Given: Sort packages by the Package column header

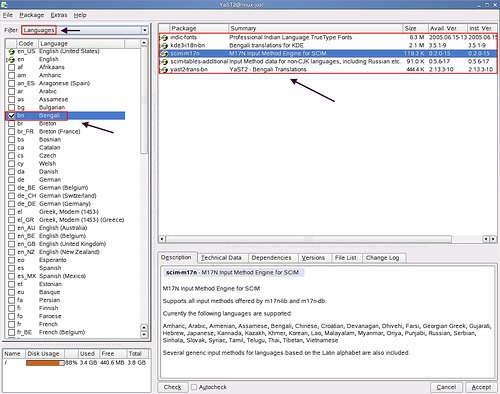Looking at the screenshot, I should point(199,28).
